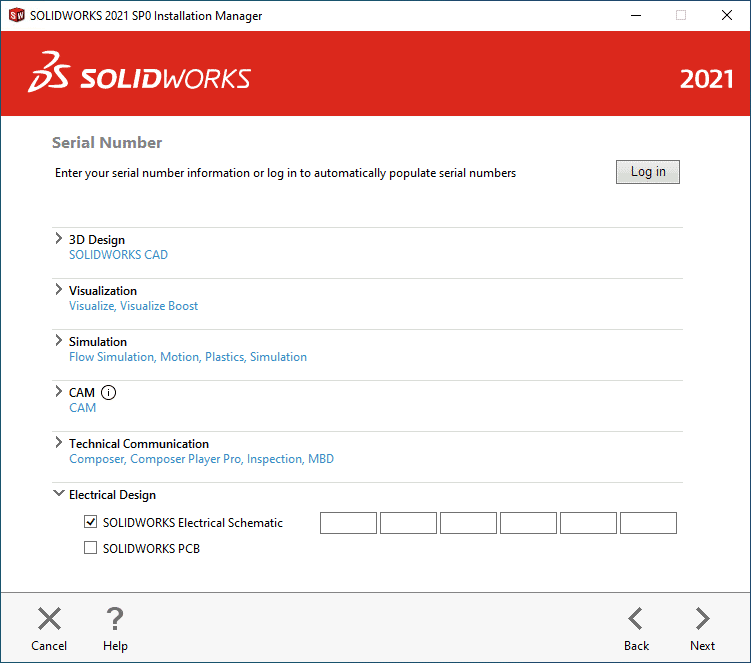Expand the 3D Design section

tap(58, 238)
